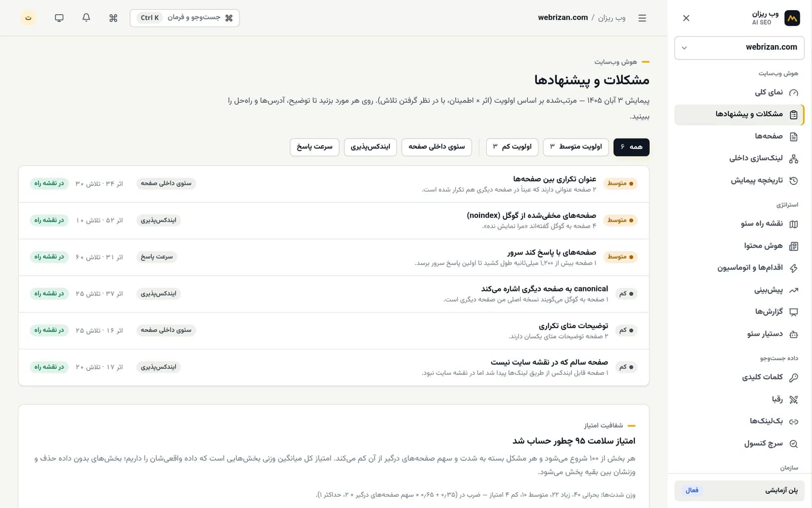The height and width of the screenshot is (508, 812).
Task: Open issue عنوان تکراری بین صفحه‌ها
Action: pyautogui.click(x=334, y=184)
